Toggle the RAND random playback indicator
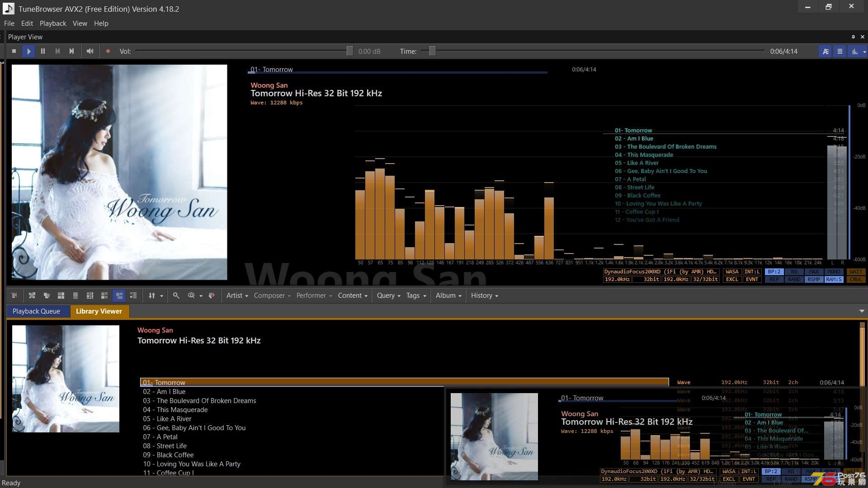Image resolution: width=868 pixels, height=488 pixels. (x=794, y=280)
